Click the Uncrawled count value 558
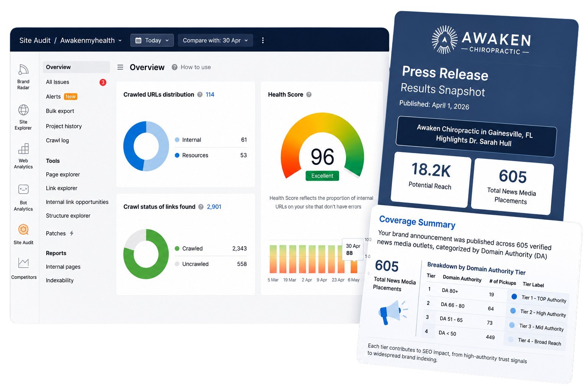588x392 pixels. pyautogui.click(x=242, y=264)
